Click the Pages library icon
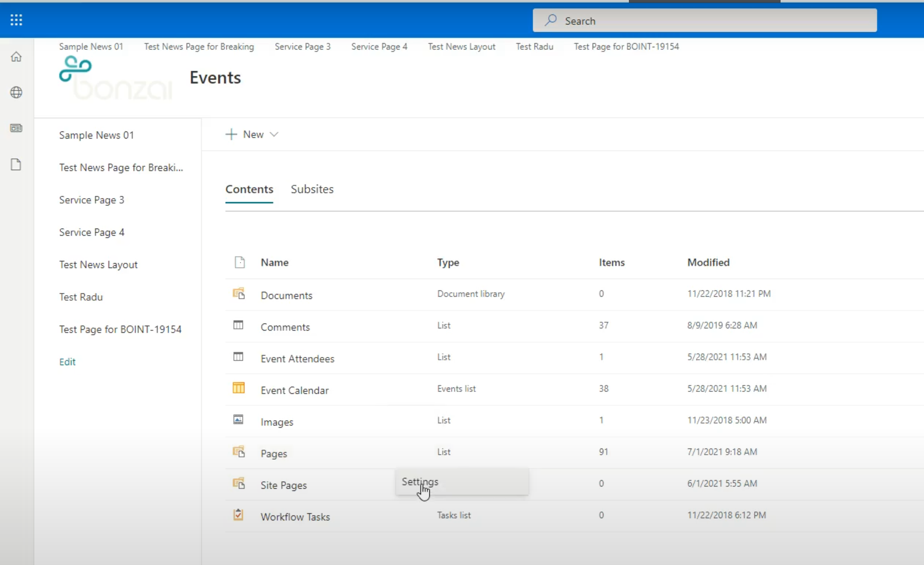 (238, 451)
